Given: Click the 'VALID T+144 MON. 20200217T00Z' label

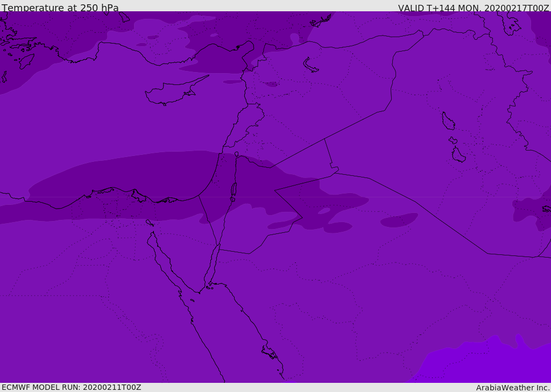Looking at the screenshot, I should (473, 8).
